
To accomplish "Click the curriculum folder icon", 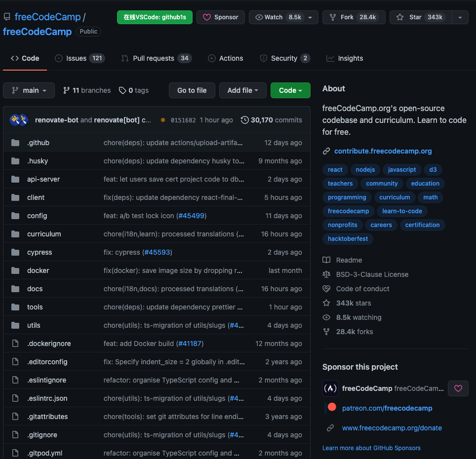I will tap(15, 234).
